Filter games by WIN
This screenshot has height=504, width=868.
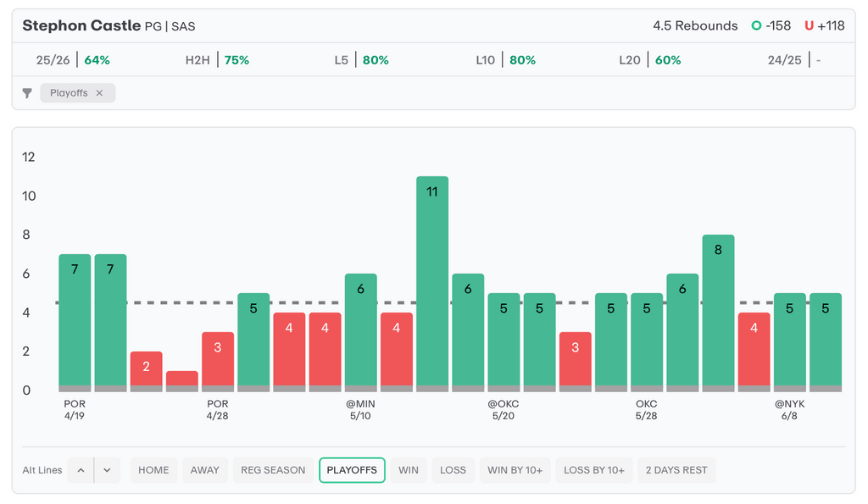coord(409,470)
